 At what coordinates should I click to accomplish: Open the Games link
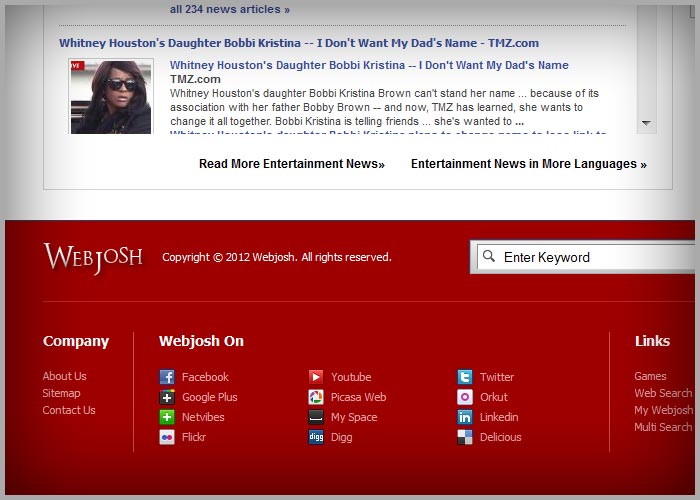650,376
